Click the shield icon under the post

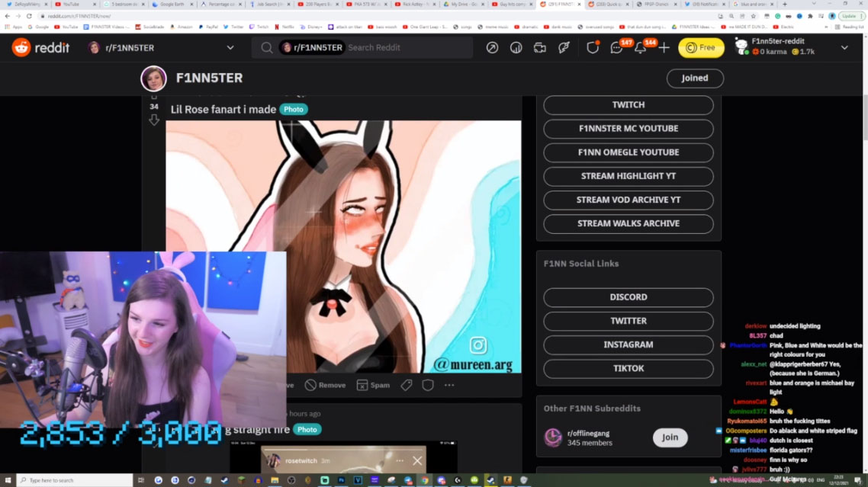click(x=428, y=385)
